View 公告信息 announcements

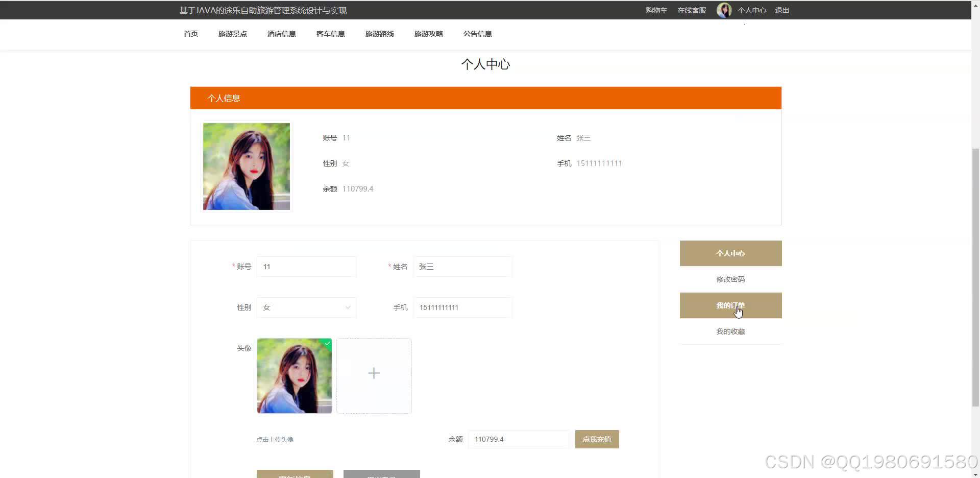point(477,34)
